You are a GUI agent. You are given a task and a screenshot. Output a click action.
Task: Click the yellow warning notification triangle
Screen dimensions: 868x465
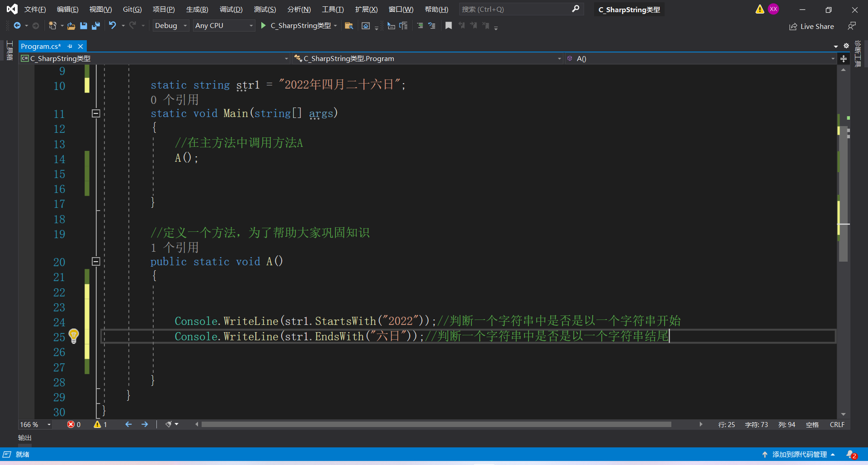pyautogui.click(x=759, y=9)
